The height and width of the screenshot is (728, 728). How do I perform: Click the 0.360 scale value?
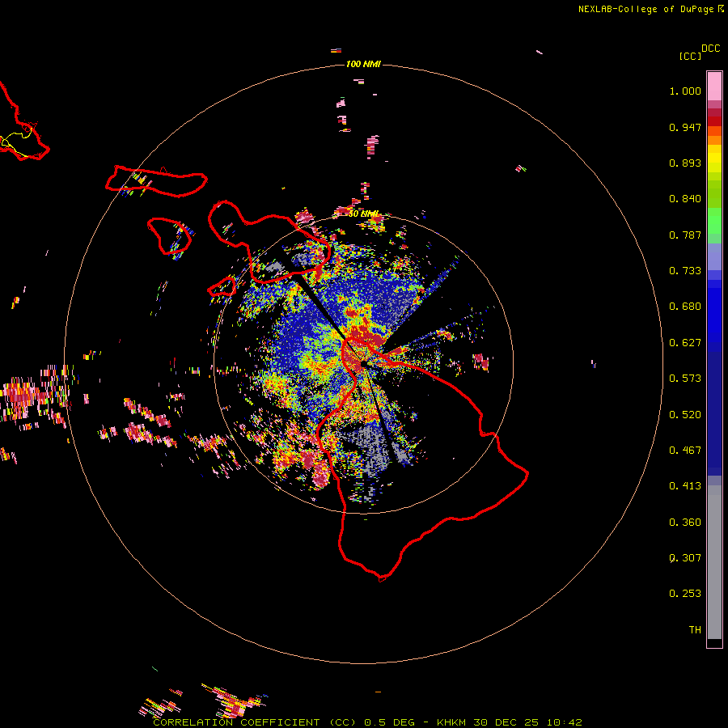point(685,523)
